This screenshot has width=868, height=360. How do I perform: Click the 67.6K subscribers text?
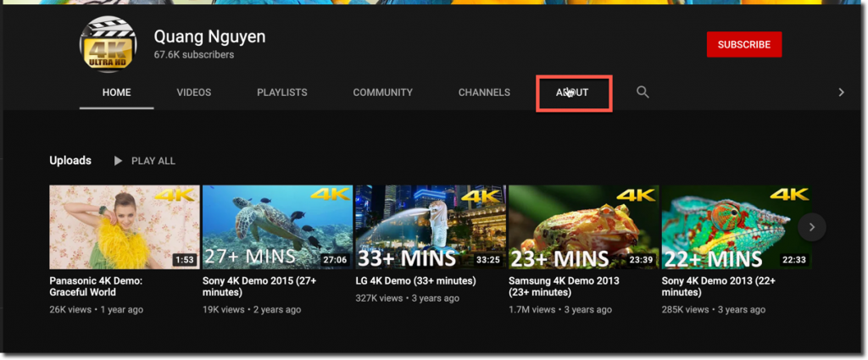click(x=194, y=55)
